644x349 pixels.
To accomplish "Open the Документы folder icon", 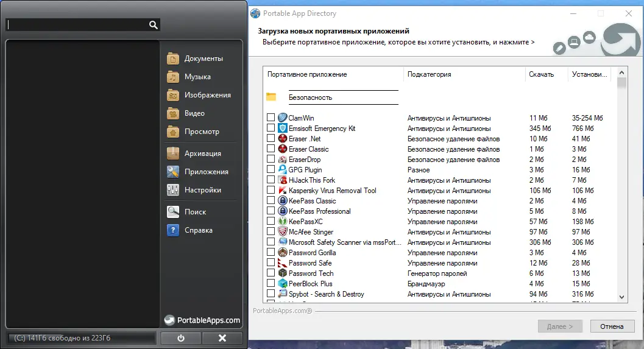I will pyautogui.click(x=173, y=58).
